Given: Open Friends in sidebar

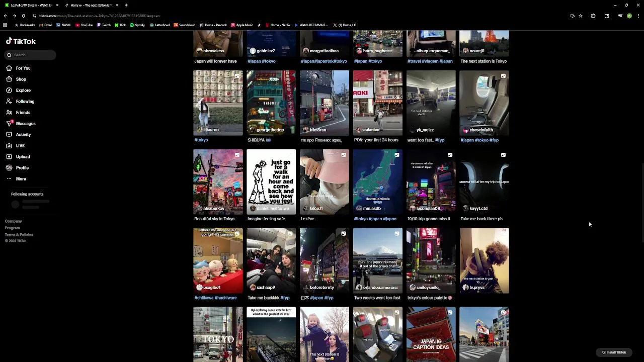Looking at the screenshot, I should point(18,113).
